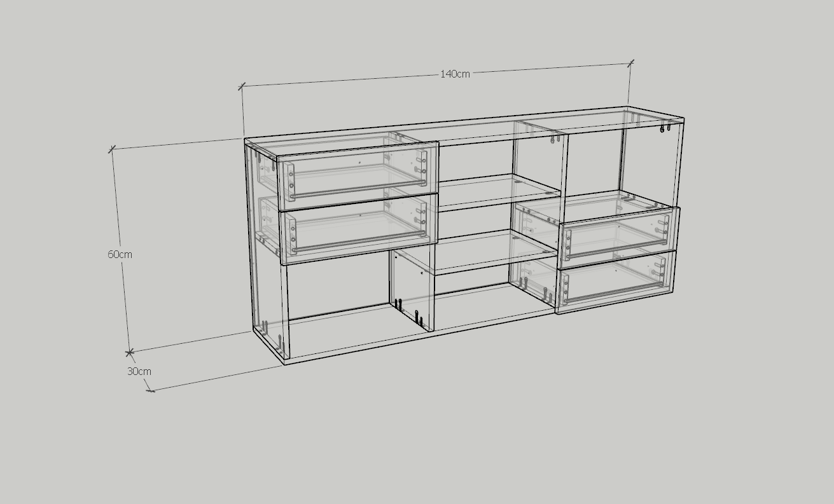This screenshot has width=834, height=504.
Task: Click the 140cm dimension line right endpoint
Action: click(630, 63)
